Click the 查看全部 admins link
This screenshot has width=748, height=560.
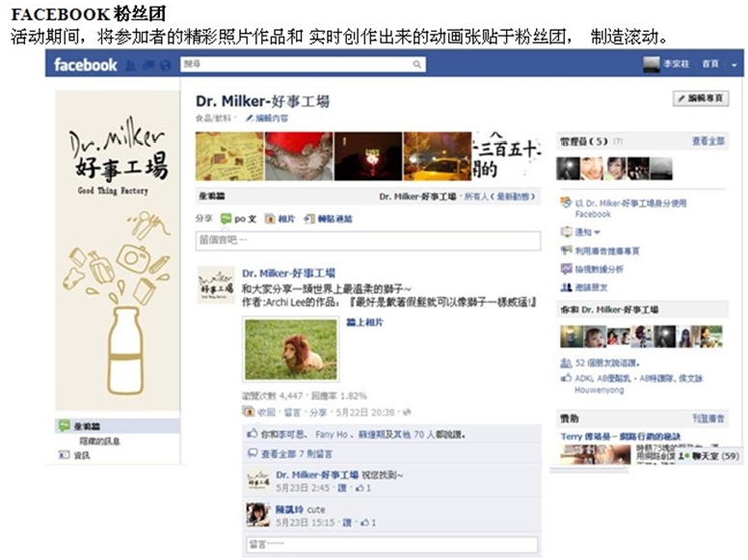[708, 141]
